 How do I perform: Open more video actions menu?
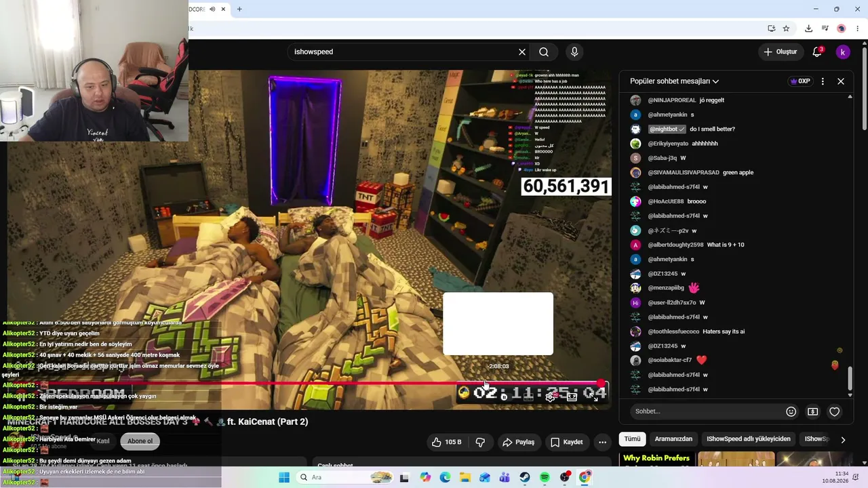(x=602, y=442)
